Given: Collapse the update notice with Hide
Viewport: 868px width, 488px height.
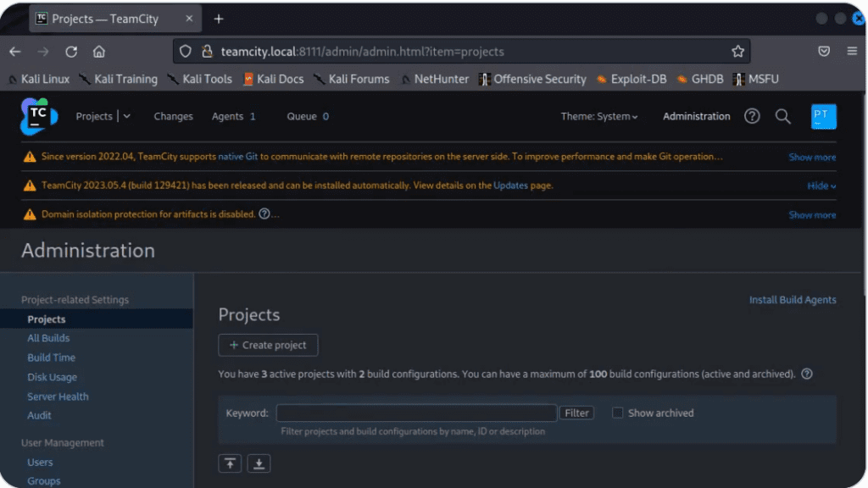Looking at the screenshot, I should [x=821, y=186].
